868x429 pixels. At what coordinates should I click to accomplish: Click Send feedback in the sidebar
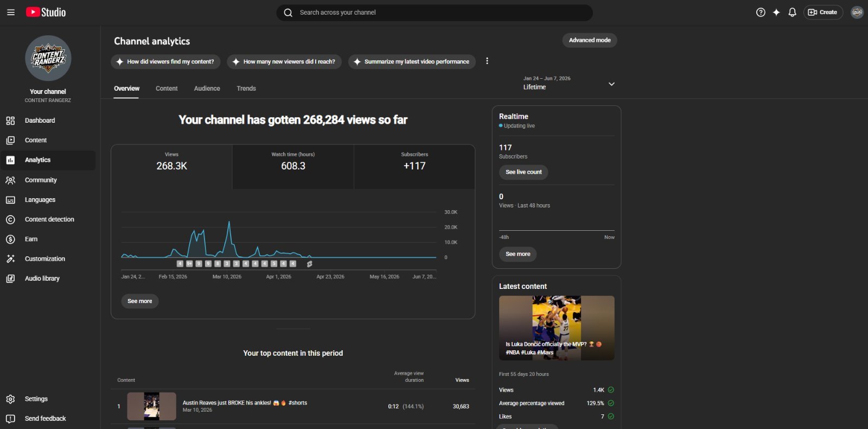[x=48, y=419]
